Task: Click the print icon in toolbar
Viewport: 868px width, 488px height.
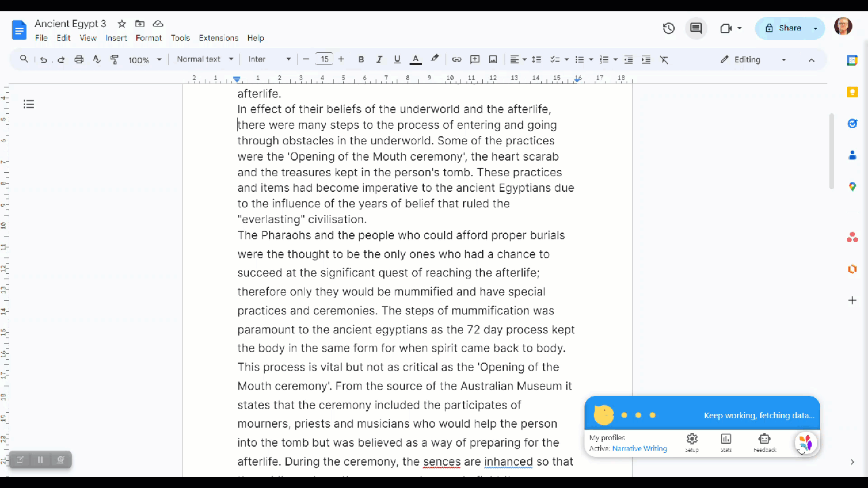Action: 79,60
